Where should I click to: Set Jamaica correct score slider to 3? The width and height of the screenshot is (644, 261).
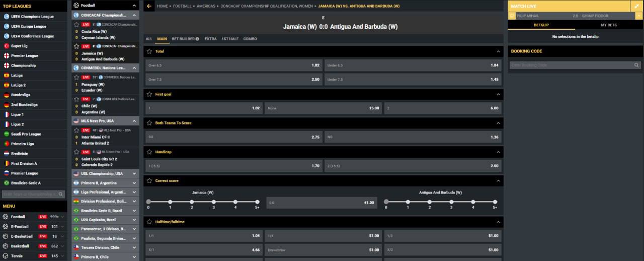coord(213,202)
